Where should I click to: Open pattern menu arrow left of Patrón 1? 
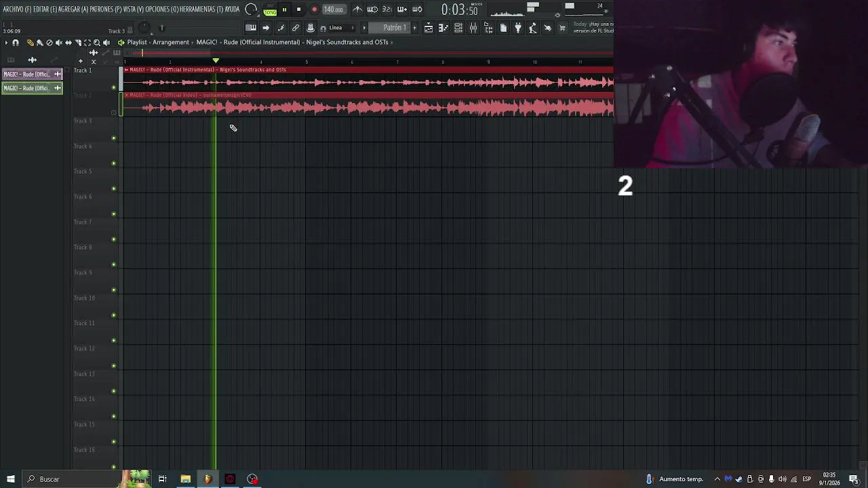pyautogui.click(x=364, y=28)
